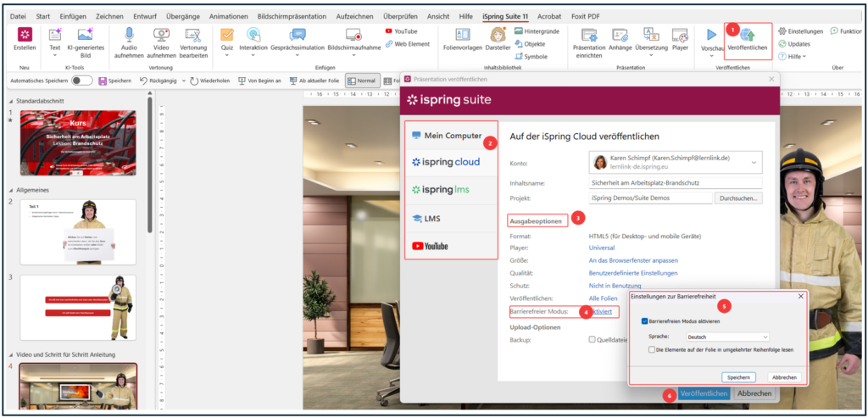
Task: Open the Universal player link
Action: pyautogui.click(x=602, y=248)
